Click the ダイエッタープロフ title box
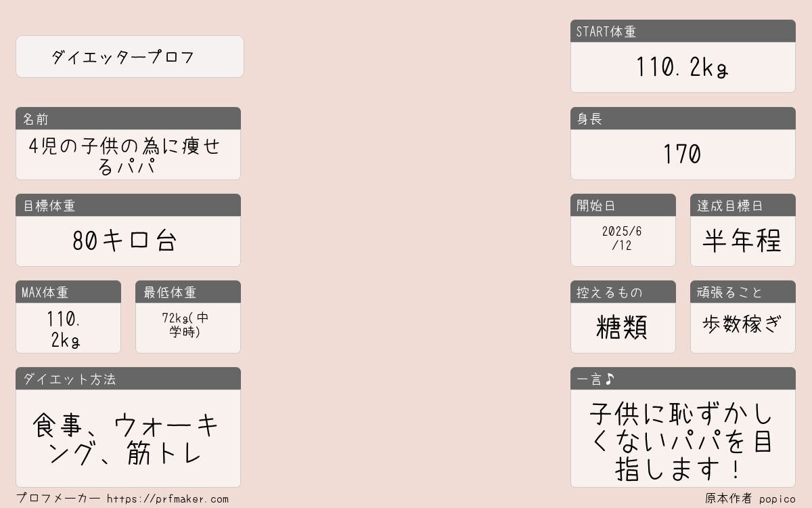 [130, 57]
